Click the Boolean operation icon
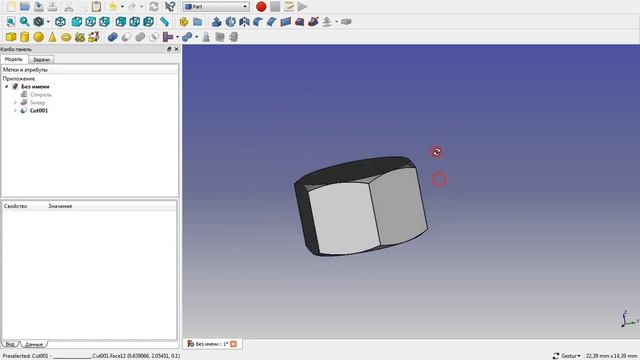 point(113,37)
